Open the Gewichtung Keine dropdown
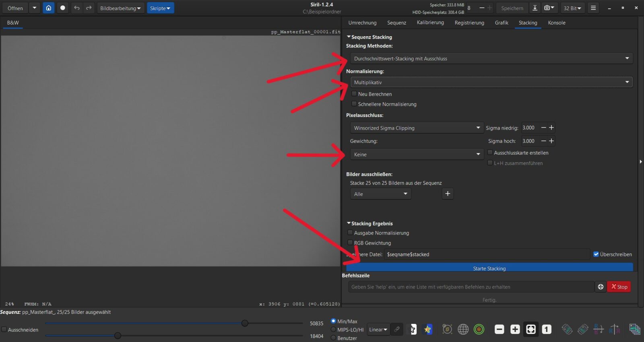The height and width of the screenshot is (342, 644). (417, 155)
